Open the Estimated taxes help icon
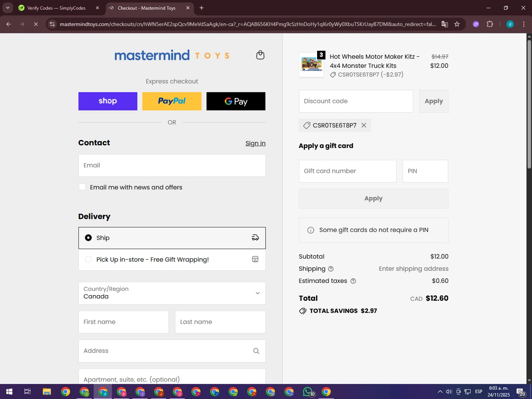This screenshot has width=532, height=399. [353, 281]
